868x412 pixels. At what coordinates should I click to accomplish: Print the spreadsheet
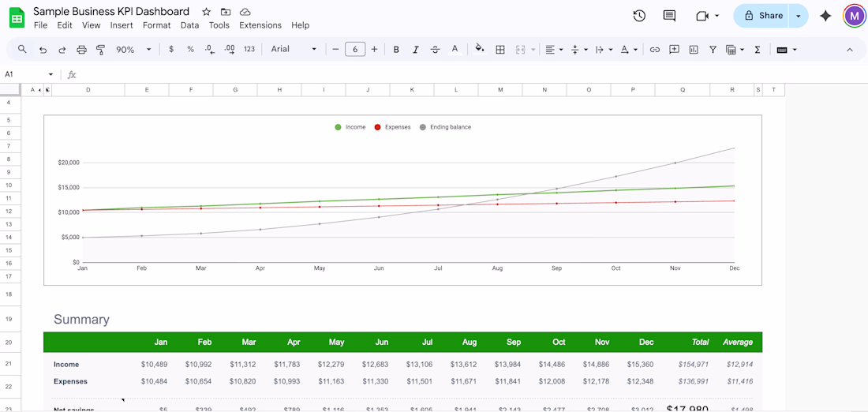(81, 49)
